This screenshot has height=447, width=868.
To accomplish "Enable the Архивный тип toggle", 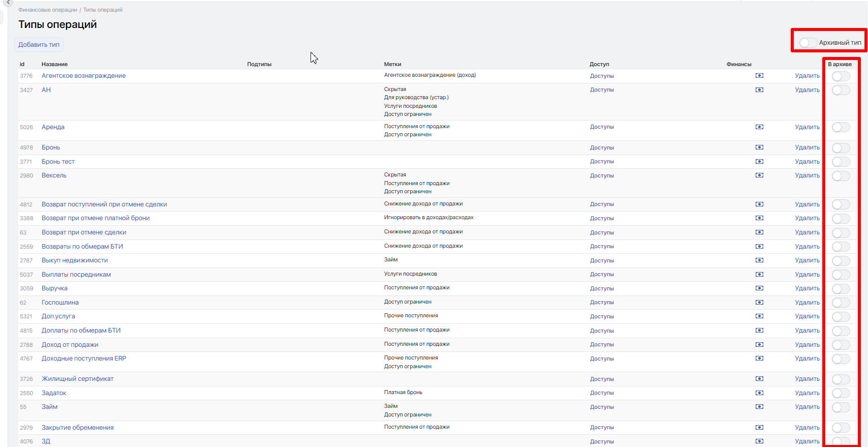I will pyautogui.click(x=808, y=43).
